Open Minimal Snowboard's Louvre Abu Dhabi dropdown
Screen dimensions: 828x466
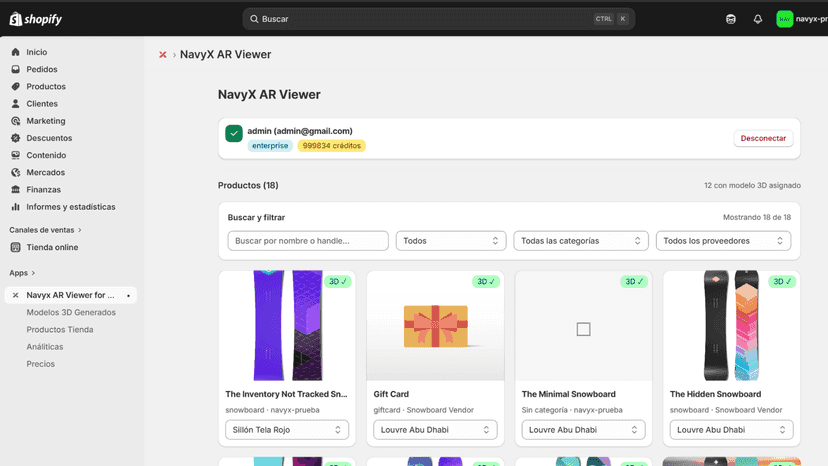pyautogui.click(x=583, y=430)
